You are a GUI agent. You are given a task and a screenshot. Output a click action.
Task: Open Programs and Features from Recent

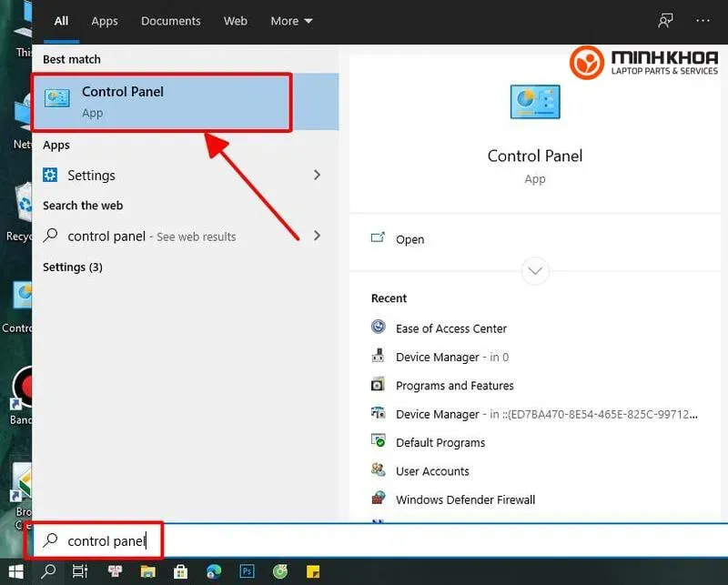click(454, 386)
